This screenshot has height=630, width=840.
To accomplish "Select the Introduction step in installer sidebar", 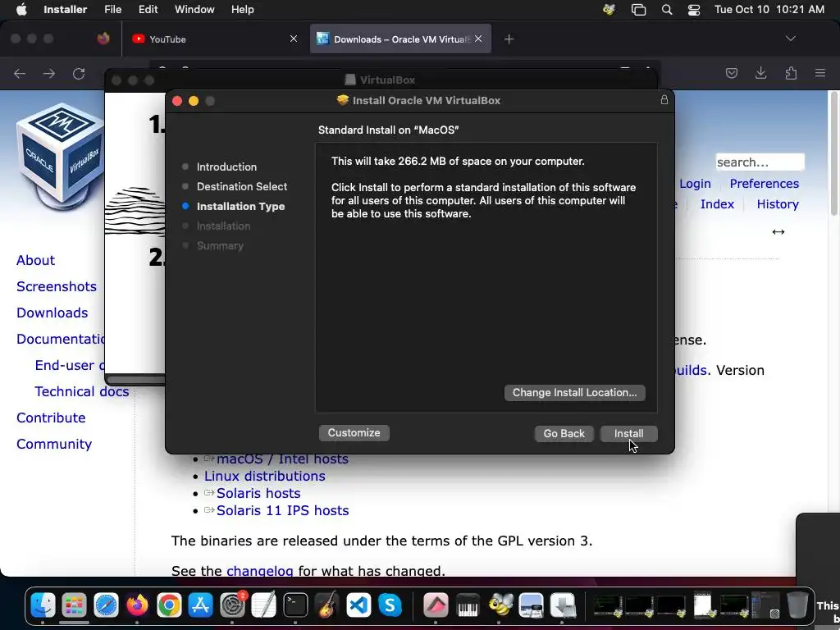I will click(x=226, y=167).
